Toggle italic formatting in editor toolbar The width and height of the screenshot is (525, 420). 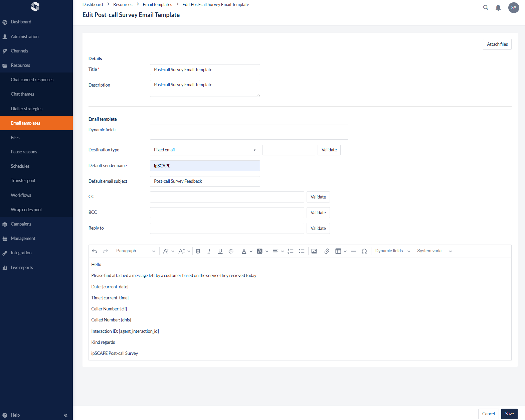tap(209, 251)
